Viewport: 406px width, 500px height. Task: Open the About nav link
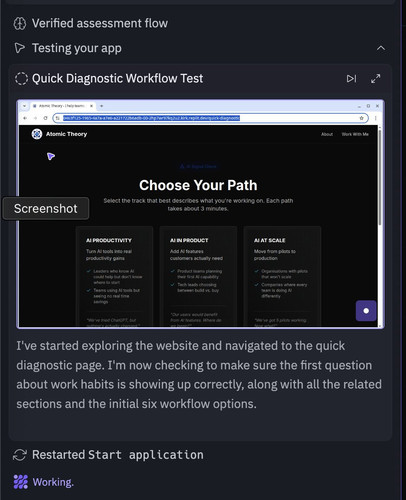pyautogui.click(x=327, y=134)
